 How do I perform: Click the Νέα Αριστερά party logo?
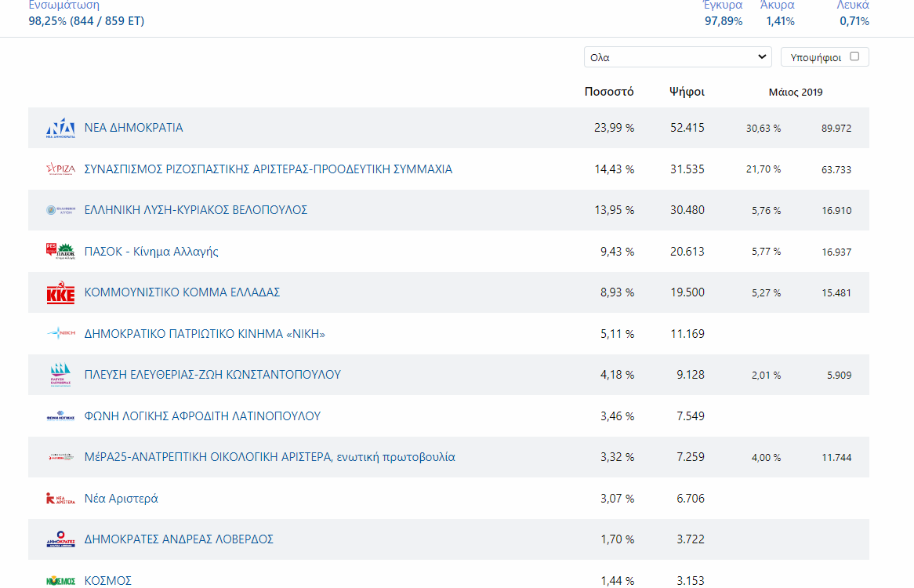pyautogui.click(x=60, y=499)
